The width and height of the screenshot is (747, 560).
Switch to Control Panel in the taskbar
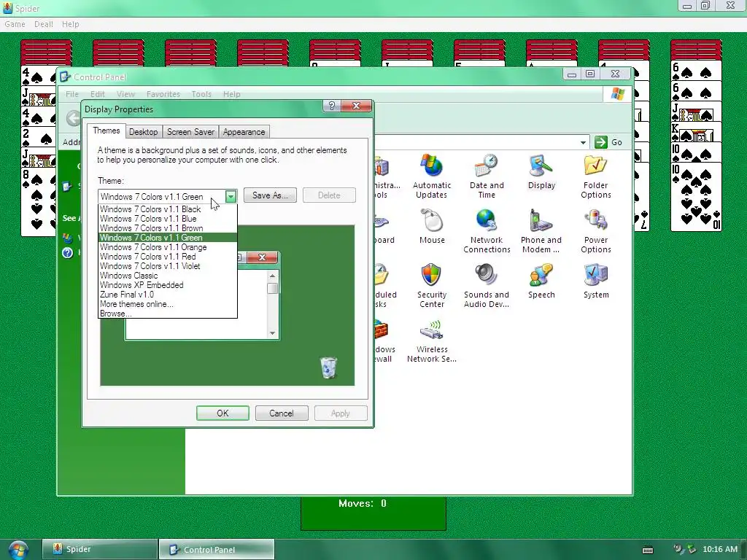pos(216,549)
